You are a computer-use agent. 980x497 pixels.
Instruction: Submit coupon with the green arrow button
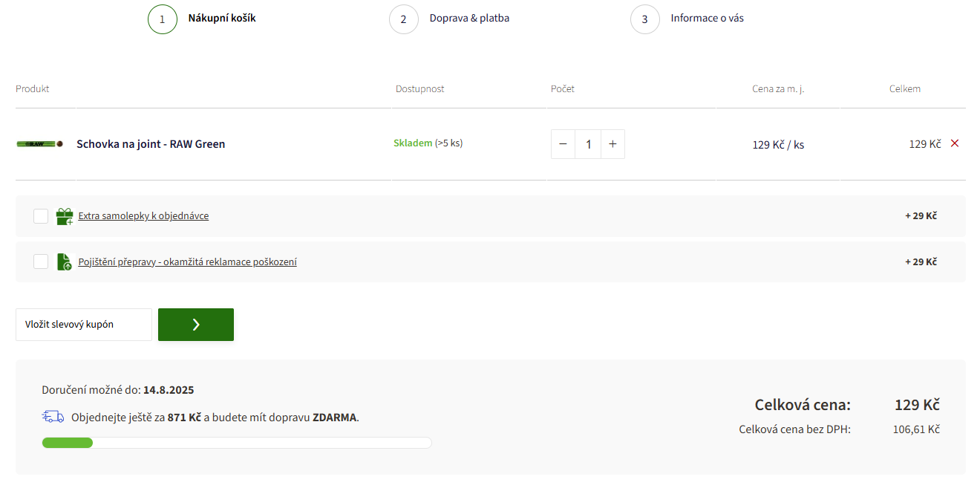point(196,325)
